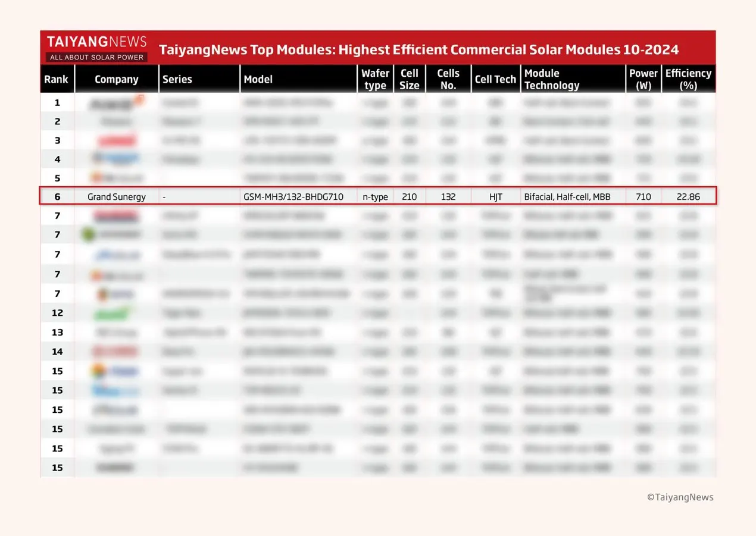The height and width of the screenshot is (536, 756).
Task: Click the "710" value under Power (W)
Action: tap(643, 196)
